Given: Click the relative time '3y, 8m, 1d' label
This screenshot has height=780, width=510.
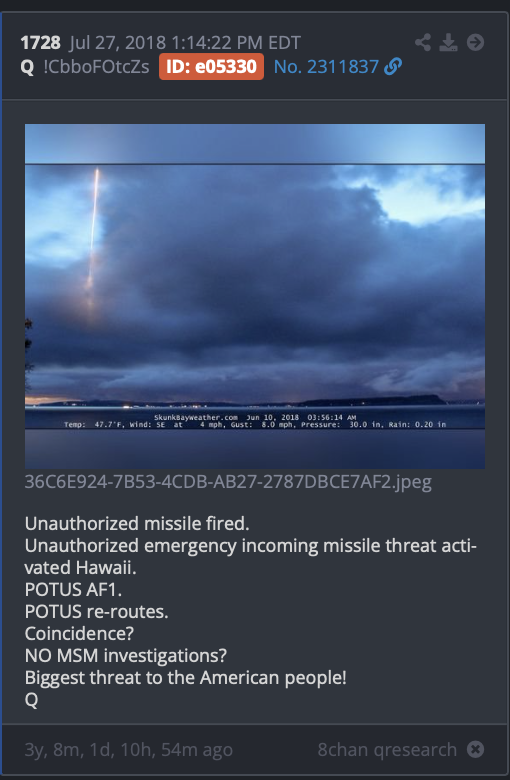Looking at the screenshot, I should click(x=128, y=750).
